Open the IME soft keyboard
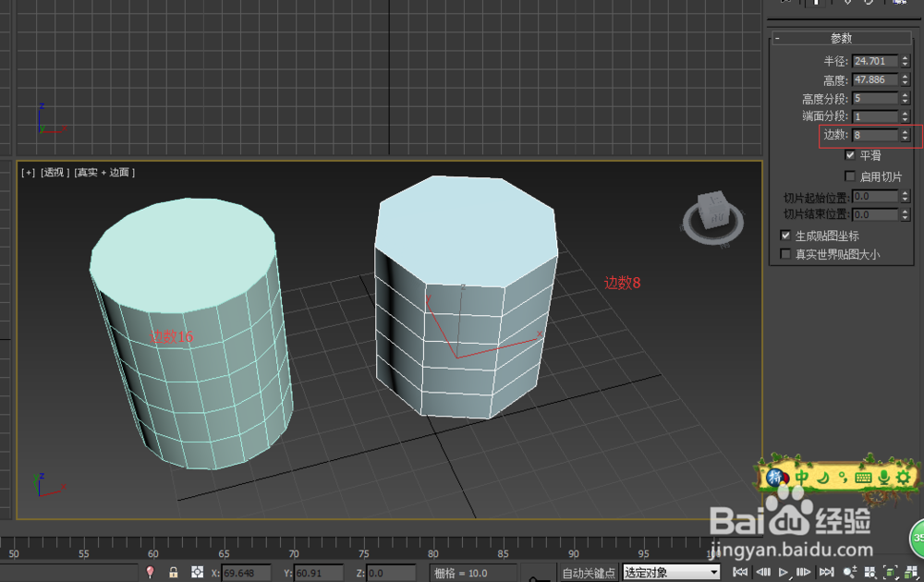 863,478
